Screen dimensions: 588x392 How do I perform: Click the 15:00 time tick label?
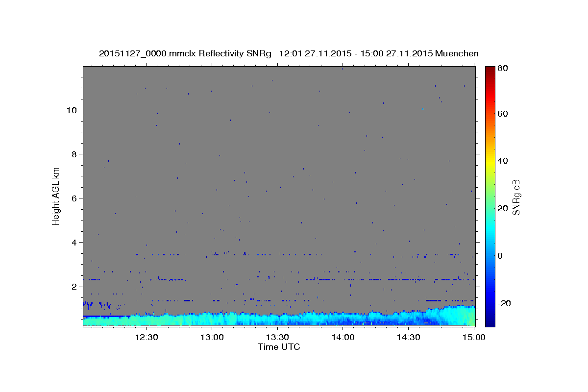[x=474, y=337]
